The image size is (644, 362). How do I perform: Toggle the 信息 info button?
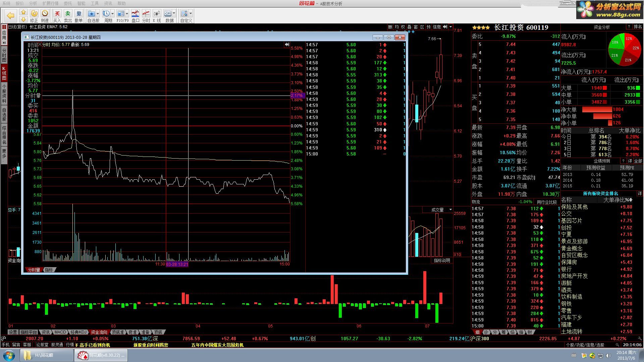[437, 27]
